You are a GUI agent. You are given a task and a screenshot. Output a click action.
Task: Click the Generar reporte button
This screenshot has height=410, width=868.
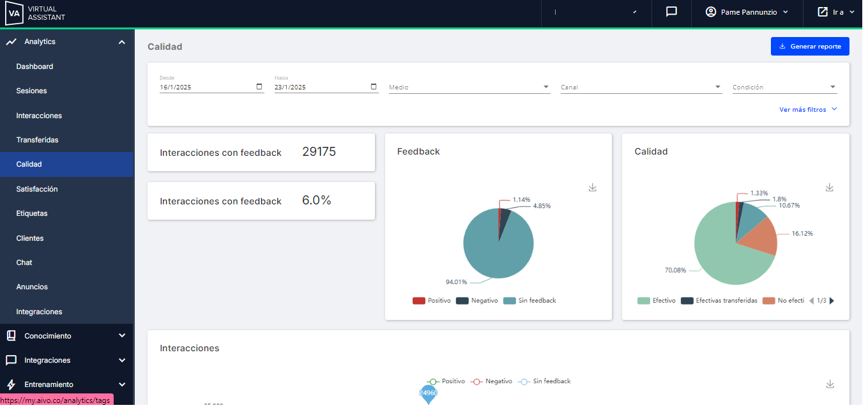pyautogui.click(x=810, y=47)
